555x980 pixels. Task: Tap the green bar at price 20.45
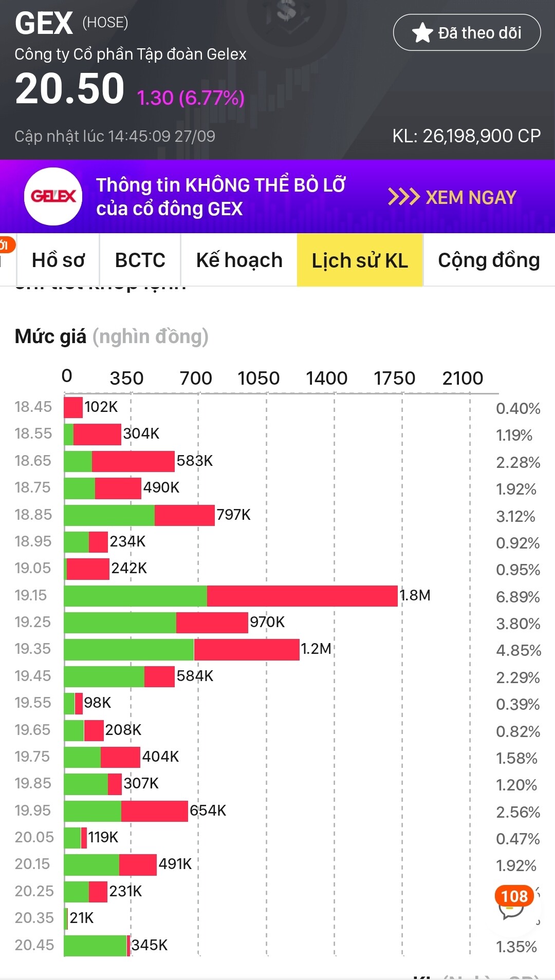point(96,946)
